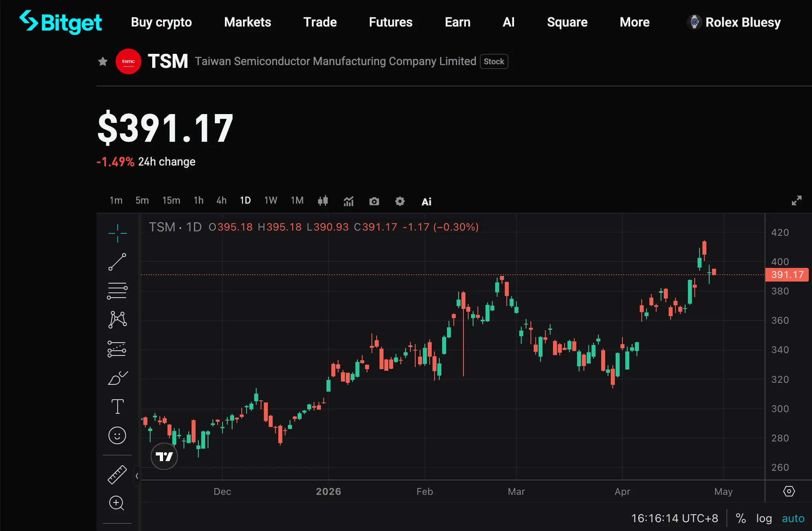Viewport: 812px width, 531px height.
Task: Select the trend line drawing tool
Action: [x=117, y=262]
